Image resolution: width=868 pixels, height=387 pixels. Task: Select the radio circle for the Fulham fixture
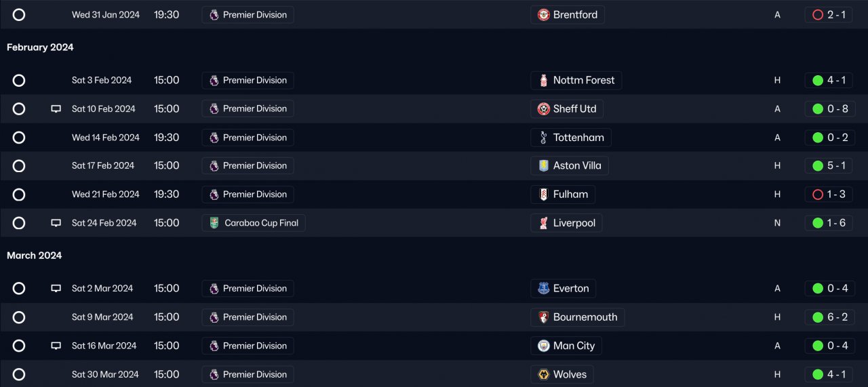(19, 195)
